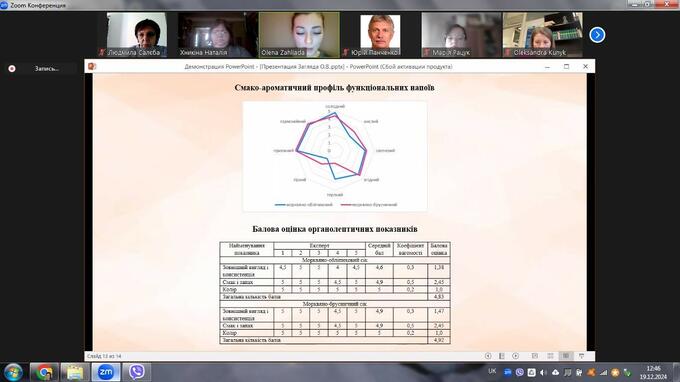
Task: Switch to Zoom app in taskbar
Action: [106, 372]
